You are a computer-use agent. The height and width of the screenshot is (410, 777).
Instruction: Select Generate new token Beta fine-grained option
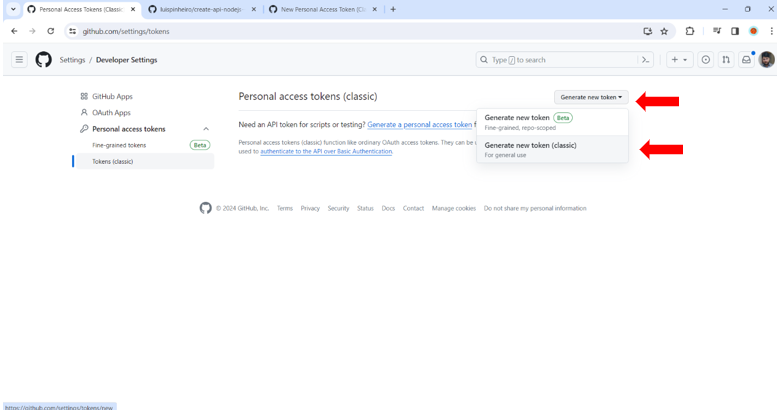pos(552,122)
